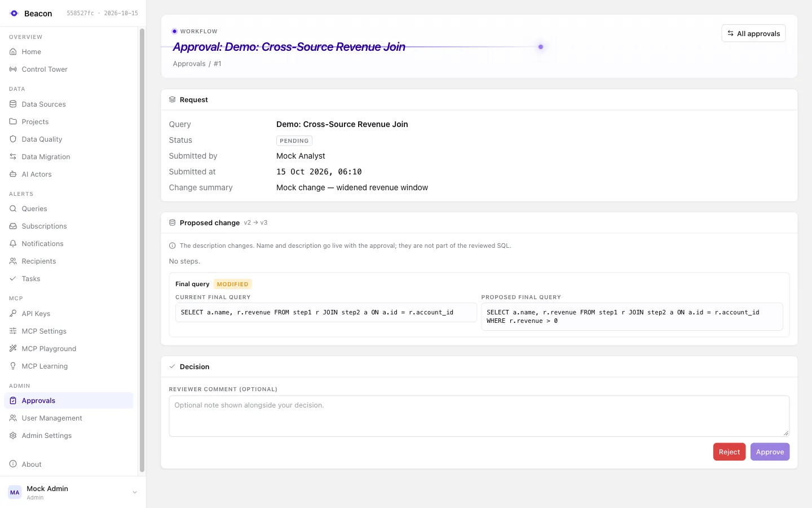Click the 'Mock Analyst' submitter name
This screenshot has height=508, width=812.
pyautogui.click(x=301, y=156)
